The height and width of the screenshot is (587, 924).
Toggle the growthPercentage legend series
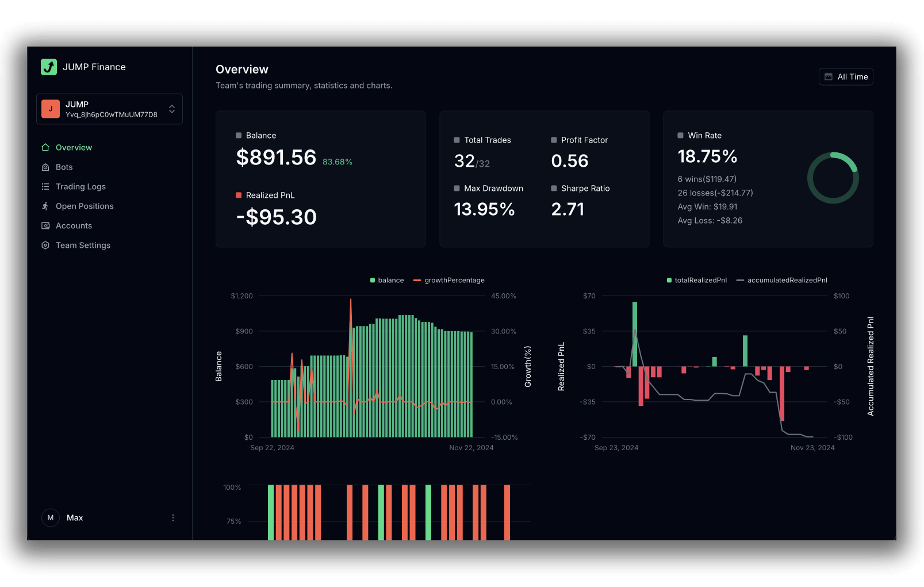pyautogui.click(x=449, y=281)
